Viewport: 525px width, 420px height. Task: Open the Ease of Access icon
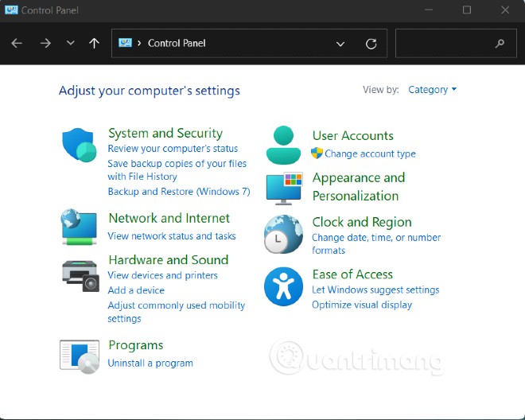coord(284,286)
